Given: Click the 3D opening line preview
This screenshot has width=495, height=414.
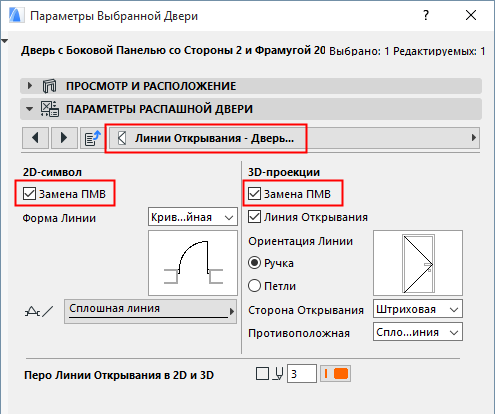Looking at the screenshot, I should tap(418, 263).
